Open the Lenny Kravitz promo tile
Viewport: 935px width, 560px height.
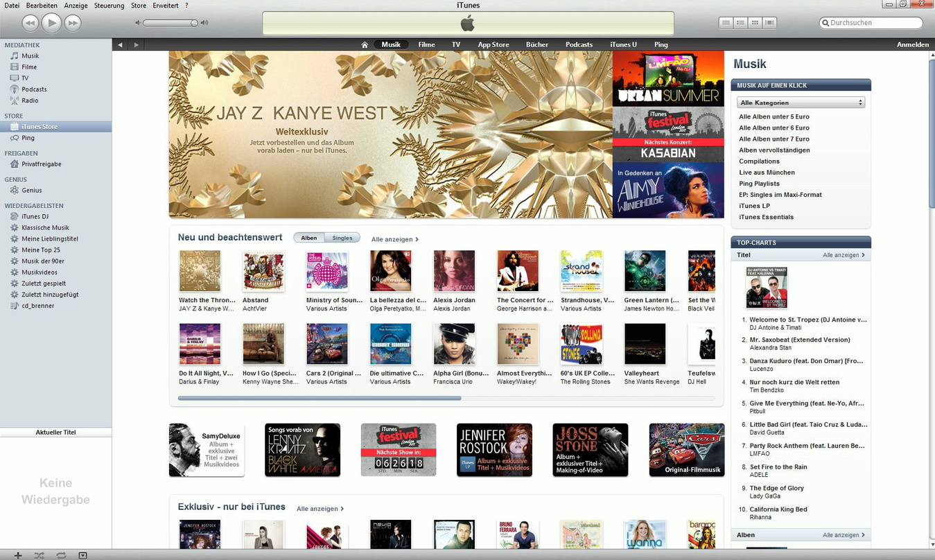tap(302, 450)
